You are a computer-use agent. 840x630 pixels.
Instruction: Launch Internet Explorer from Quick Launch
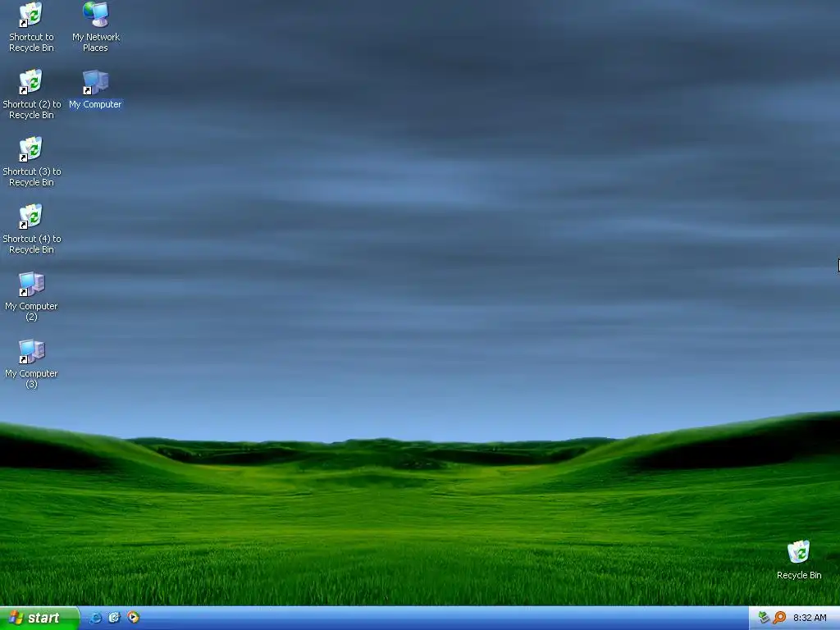[x=95, y=618]
